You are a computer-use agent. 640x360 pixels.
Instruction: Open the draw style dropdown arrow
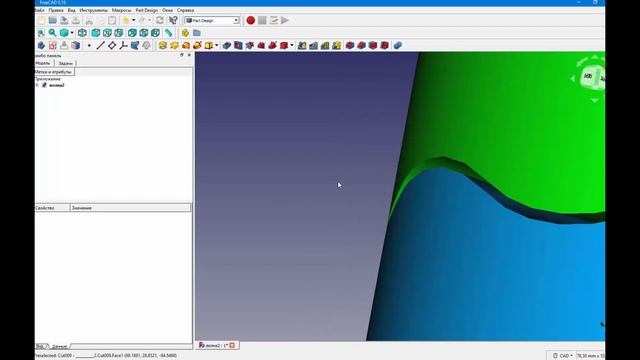[x=72, y=33]
